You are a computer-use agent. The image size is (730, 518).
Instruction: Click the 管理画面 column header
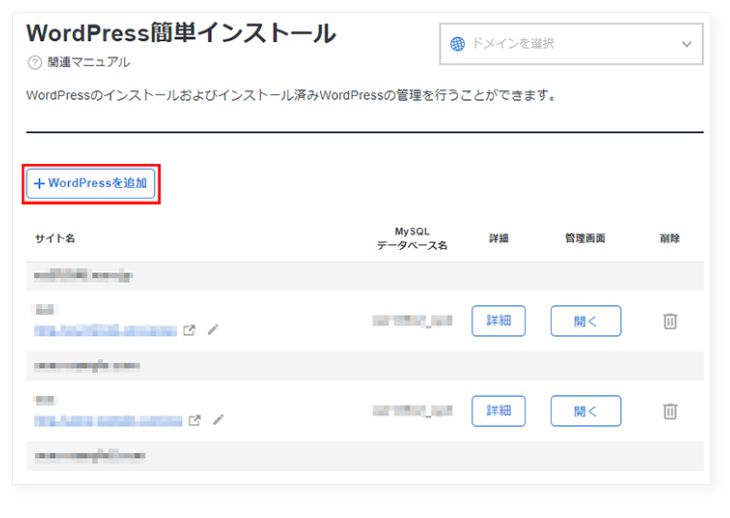pos(585,239)
